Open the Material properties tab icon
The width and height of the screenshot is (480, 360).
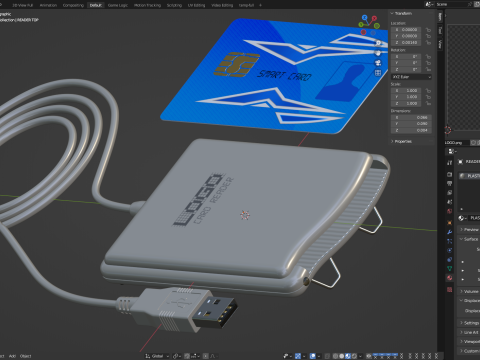click(x=450, y=278)
